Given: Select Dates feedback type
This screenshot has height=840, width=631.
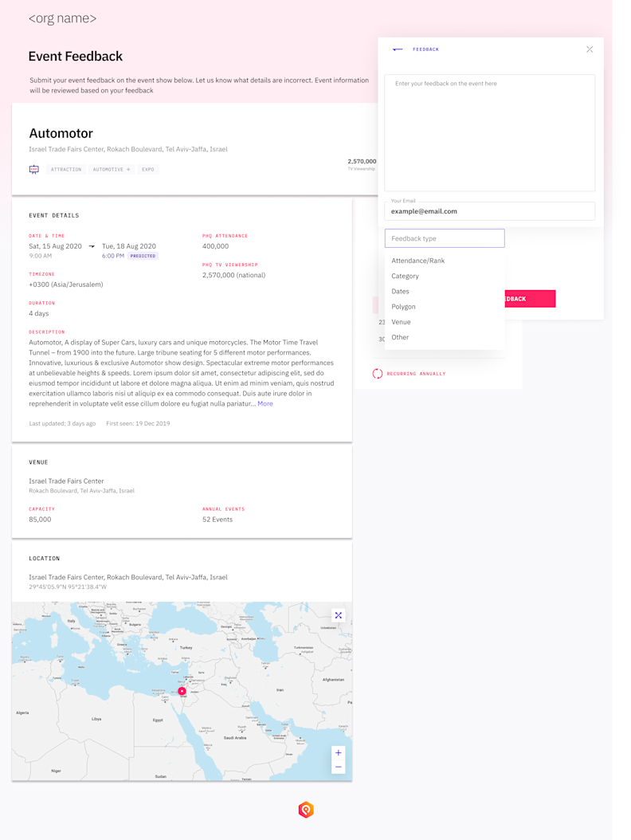Looking at the screenshot, I should pyautogui.click(x=400, y=292).
